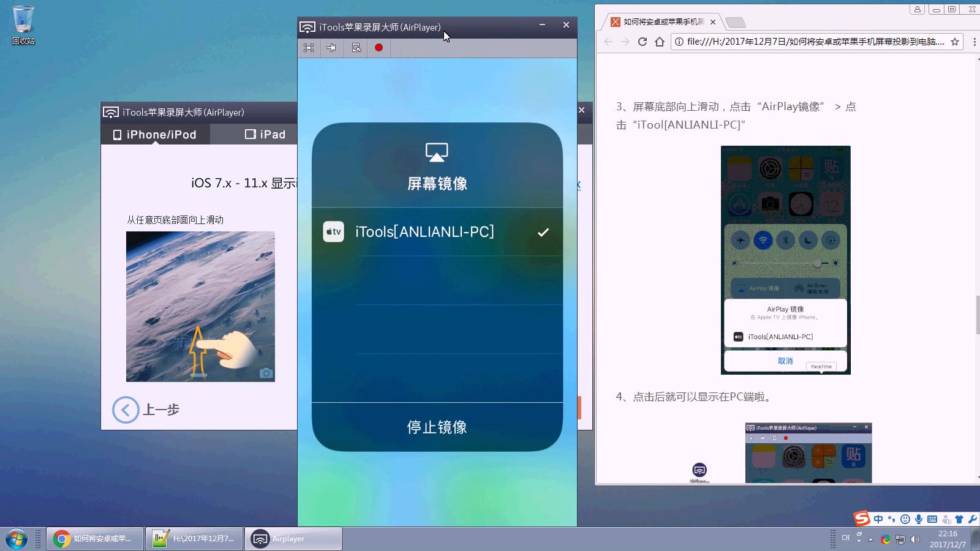Click the network icon in system tray

[900, 539]
